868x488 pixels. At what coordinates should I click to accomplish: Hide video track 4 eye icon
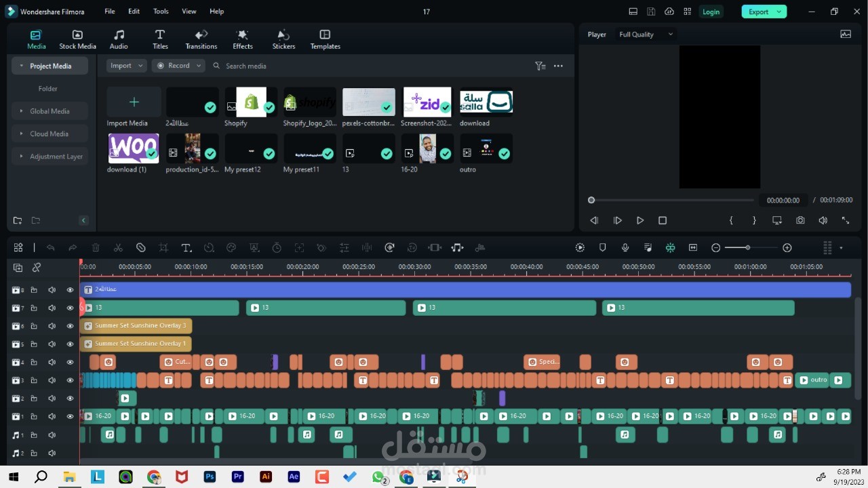[70, 363]
